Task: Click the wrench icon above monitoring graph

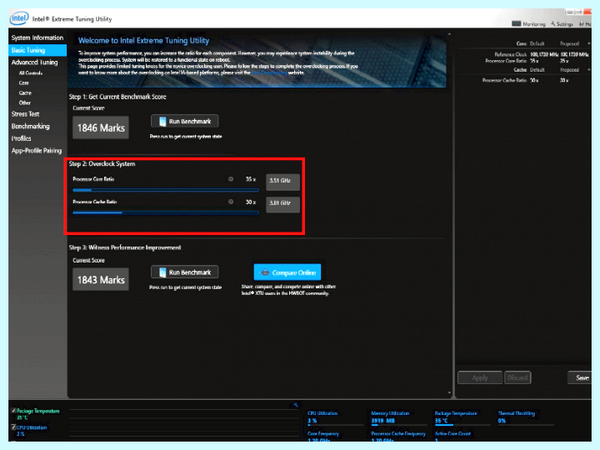Action: pos(295,404)
